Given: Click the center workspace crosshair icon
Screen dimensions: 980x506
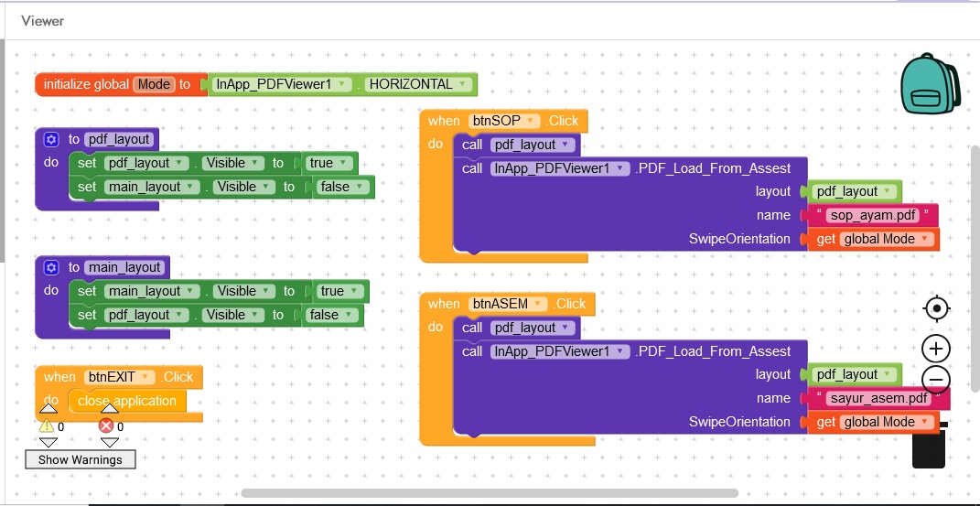Looking at the screenshot, I should (936, 308).
